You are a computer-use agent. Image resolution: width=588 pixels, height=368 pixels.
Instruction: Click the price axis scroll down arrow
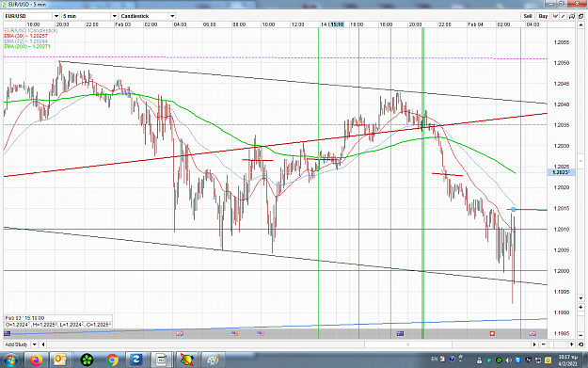(580, 298)
